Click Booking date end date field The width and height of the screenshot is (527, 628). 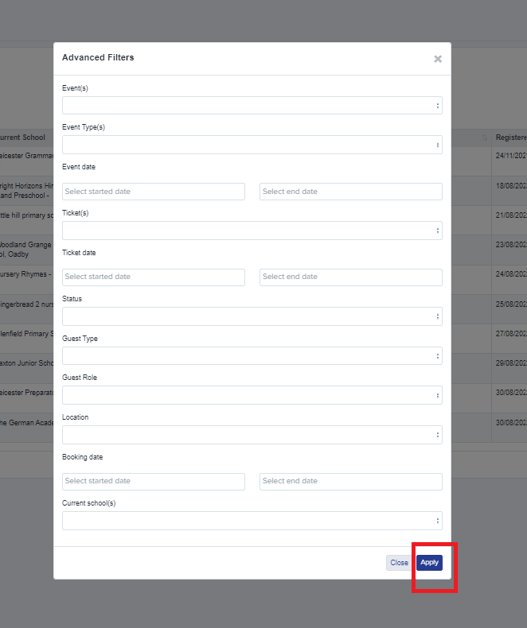point(351,481)
